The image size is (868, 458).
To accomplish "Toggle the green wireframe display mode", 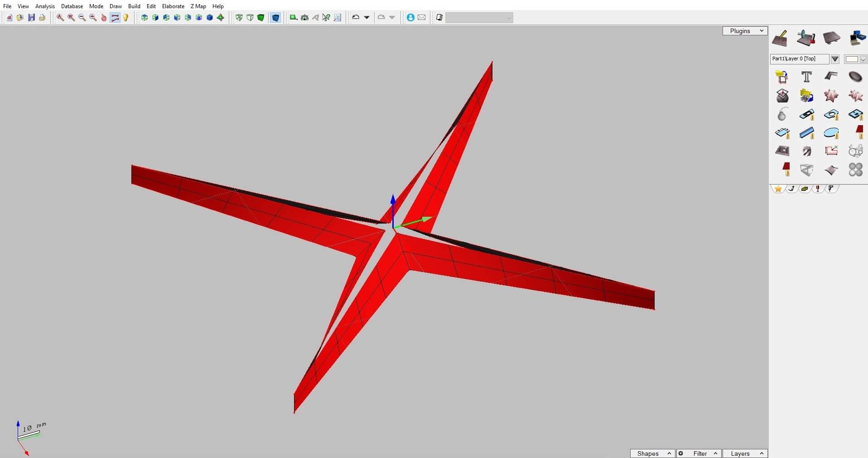I will click(x=239, y=18).
